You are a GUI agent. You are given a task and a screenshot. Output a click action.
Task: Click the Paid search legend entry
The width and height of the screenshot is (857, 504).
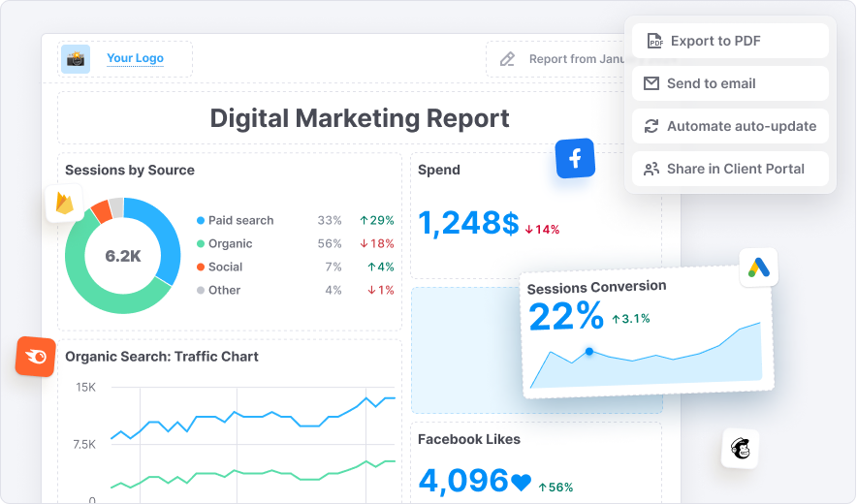[x=240, y=220]
